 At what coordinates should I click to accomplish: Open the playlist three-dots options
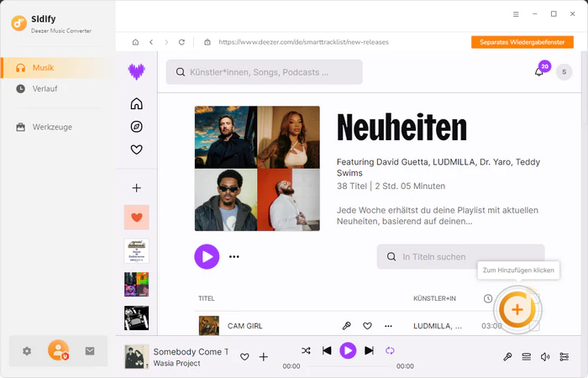234,257
